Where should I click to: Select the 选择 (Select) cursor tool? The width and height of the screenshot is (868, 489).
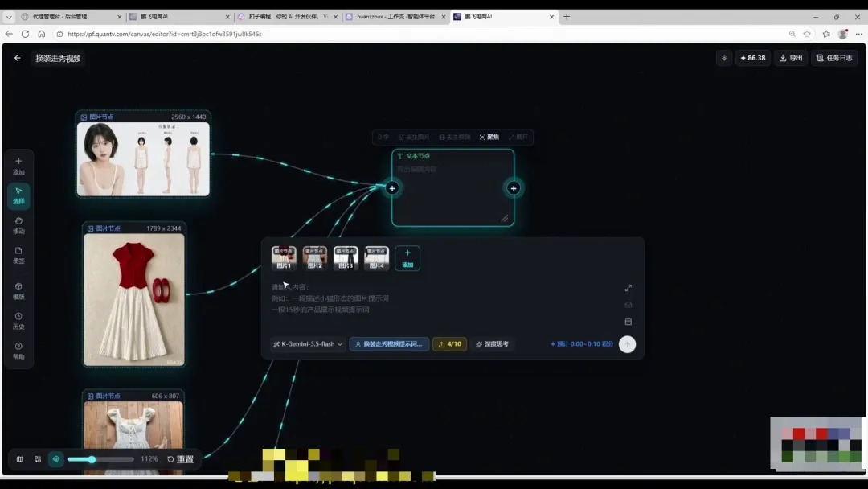[x=18, y=195]
